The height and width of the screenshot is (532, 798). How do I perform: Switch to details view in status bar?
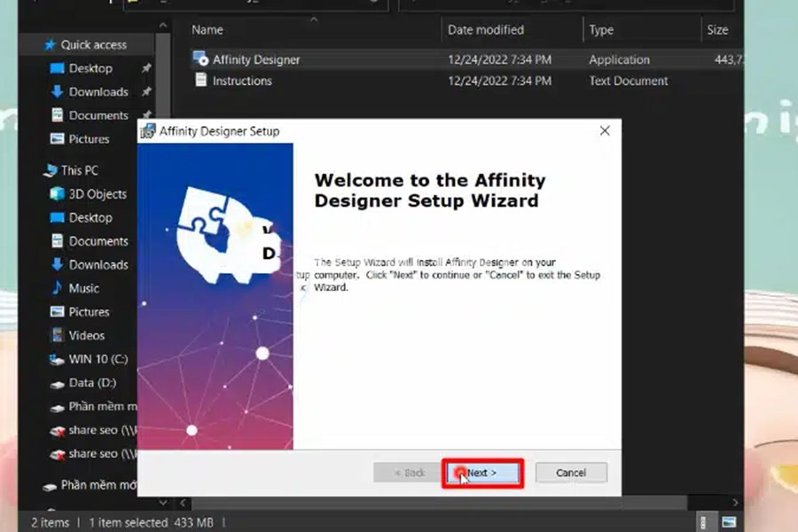pos(703,522)
